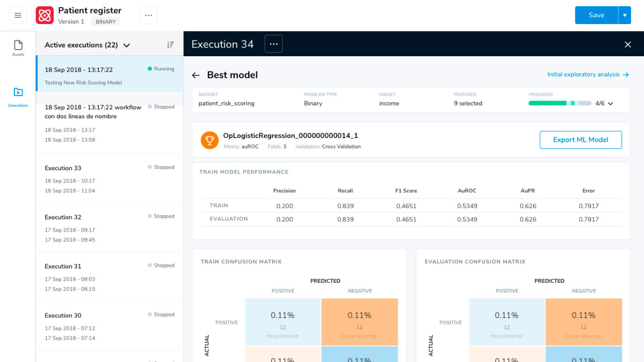The image size is (644, 362).
Task: Click the Save button
Action: coord(596,15)
